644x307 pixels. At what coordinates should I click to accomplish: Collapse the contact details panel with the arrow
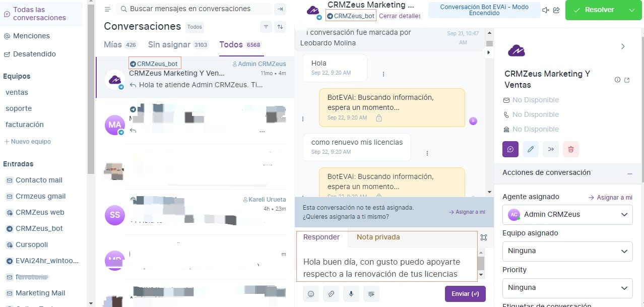[x=623, y=45]
